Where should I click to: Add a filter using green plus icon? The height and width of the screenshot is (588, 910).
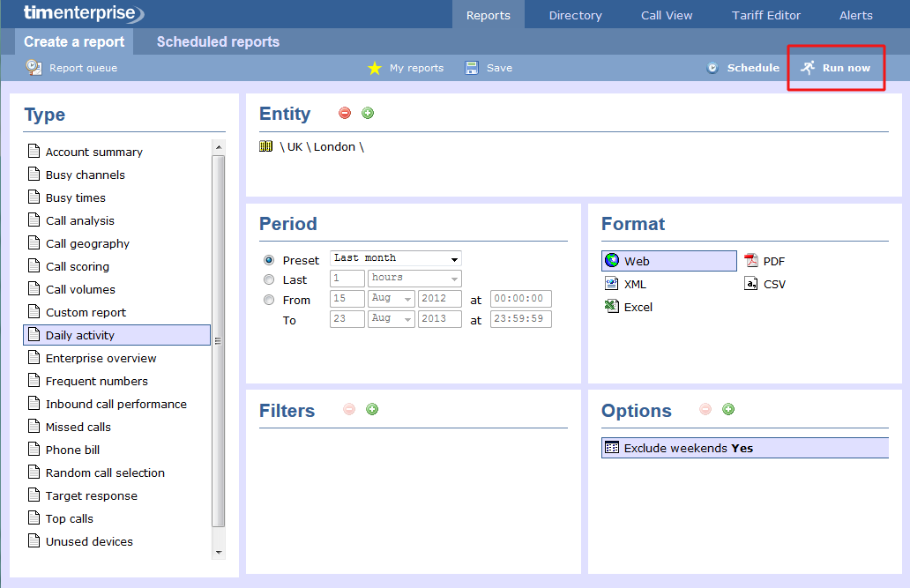372,409
